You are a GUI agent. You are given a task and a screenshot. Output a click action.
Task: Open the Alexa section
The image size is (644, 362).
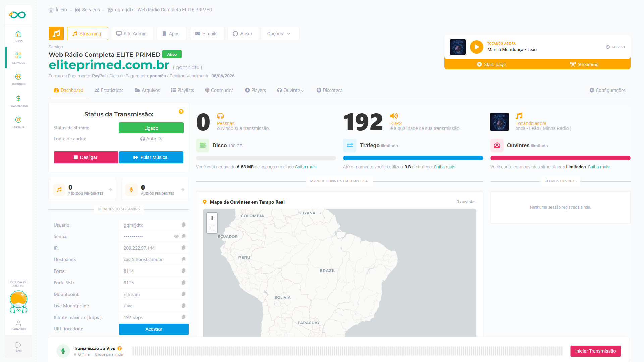point(243,34)
